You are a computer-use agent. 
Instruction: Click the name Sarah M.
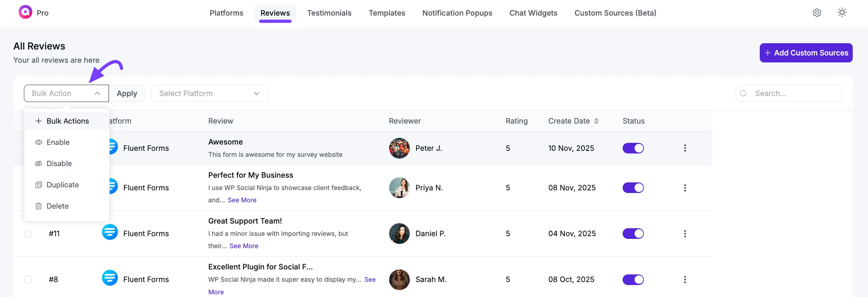point(431,279)
